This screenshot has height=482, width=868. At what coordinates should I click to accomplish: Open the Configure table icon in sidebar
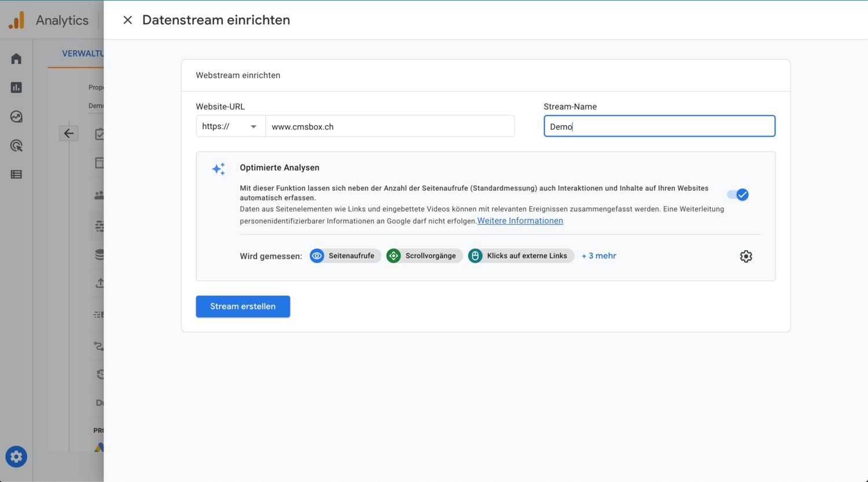click(x=16, y=174)
